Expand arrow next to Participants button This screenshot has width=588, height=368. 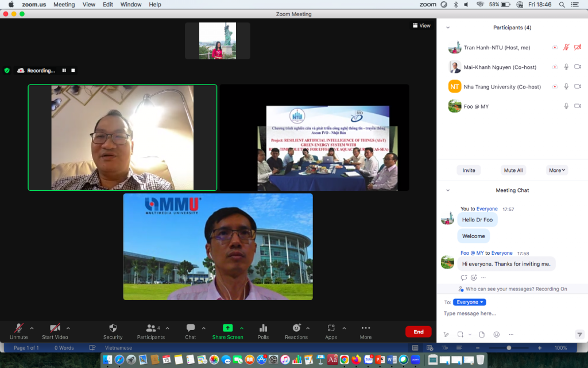coord(167,328)
